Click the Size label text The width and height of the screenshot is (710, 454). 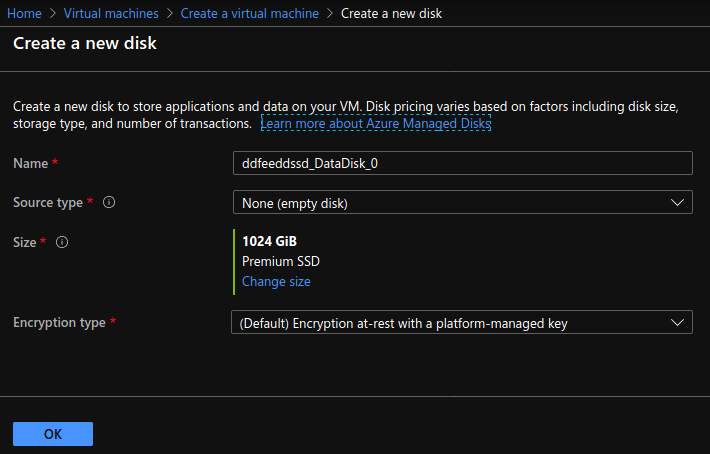[24, 242]
